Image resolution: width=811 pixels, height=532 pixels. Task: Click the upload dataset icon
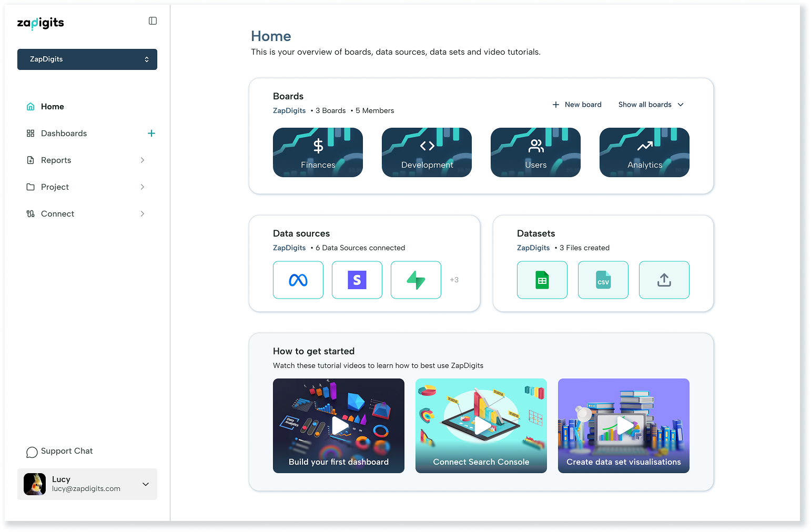point(664,280)
